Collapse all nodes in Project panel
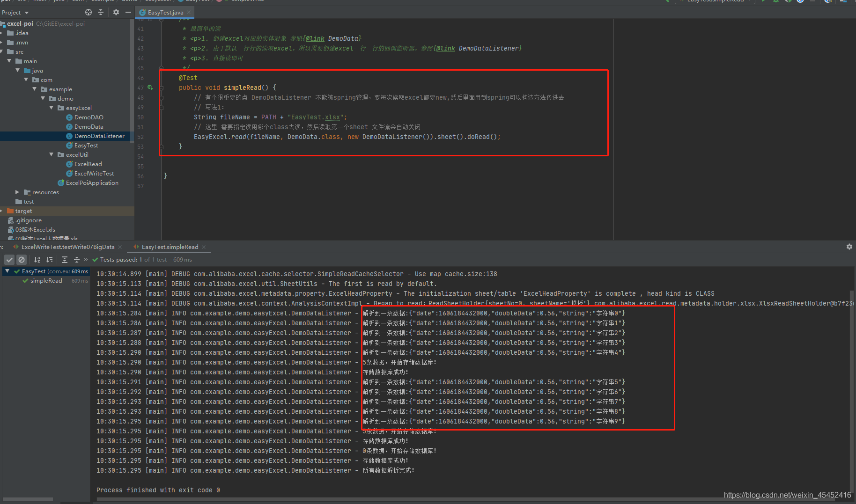The width and height of the screenshot is (856, 504). (x=100, y=12)
